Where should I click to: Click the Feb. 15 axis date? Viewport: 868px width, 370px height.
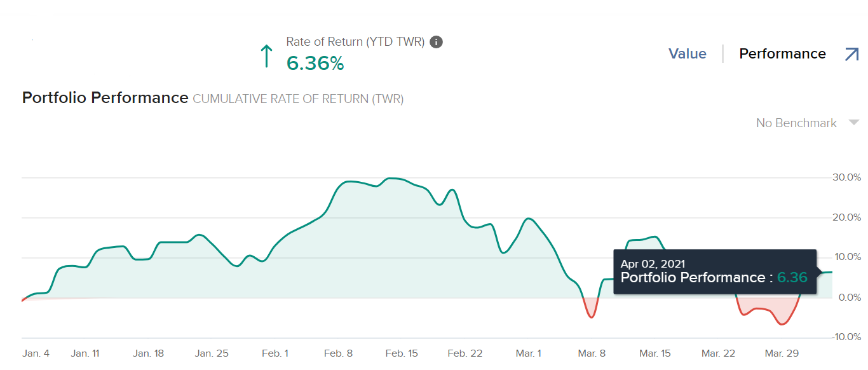pyautogui.click(x=402, y=353)
